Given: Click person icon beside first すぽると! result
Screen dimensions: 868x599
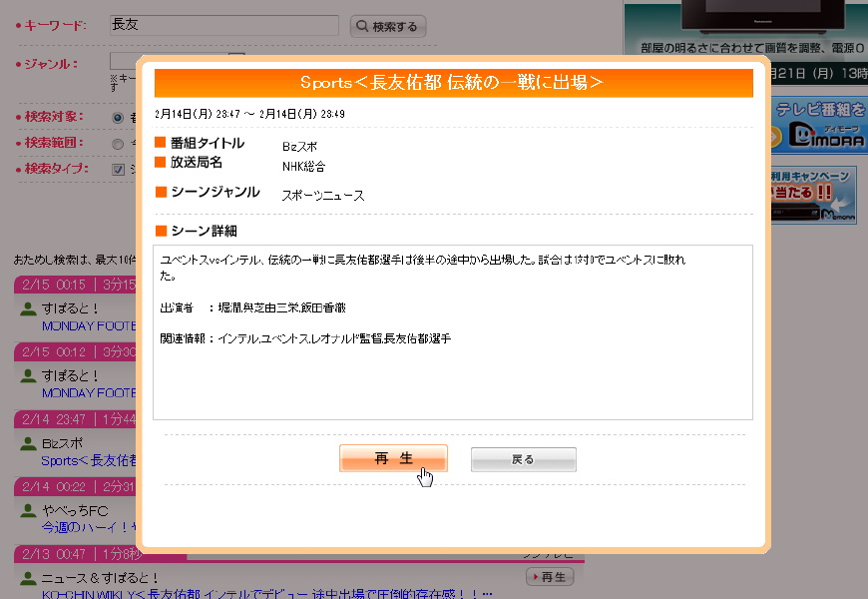Looking at the screenshot, I should click(28, 307).
